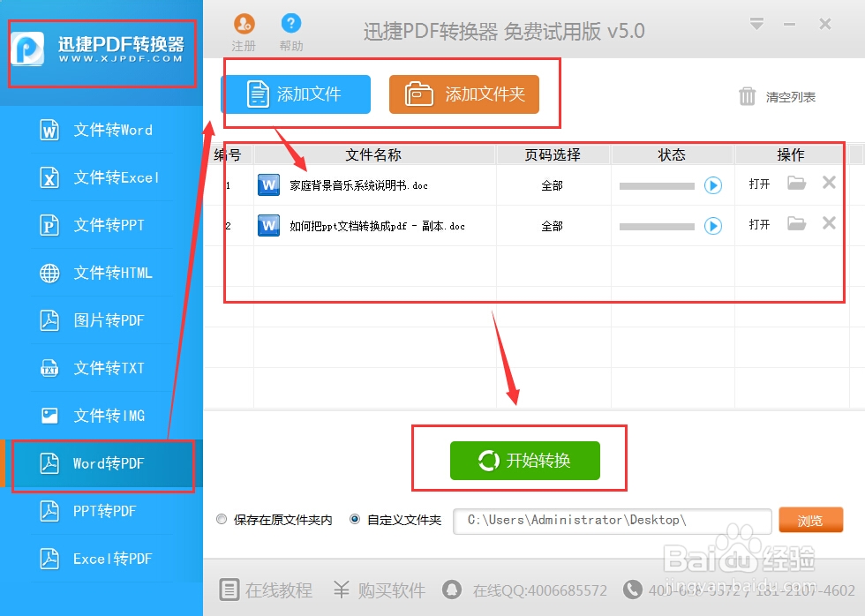The image size is (865, 616).
Task: Select 文件转IMG in sidebar
Action: 102,416
